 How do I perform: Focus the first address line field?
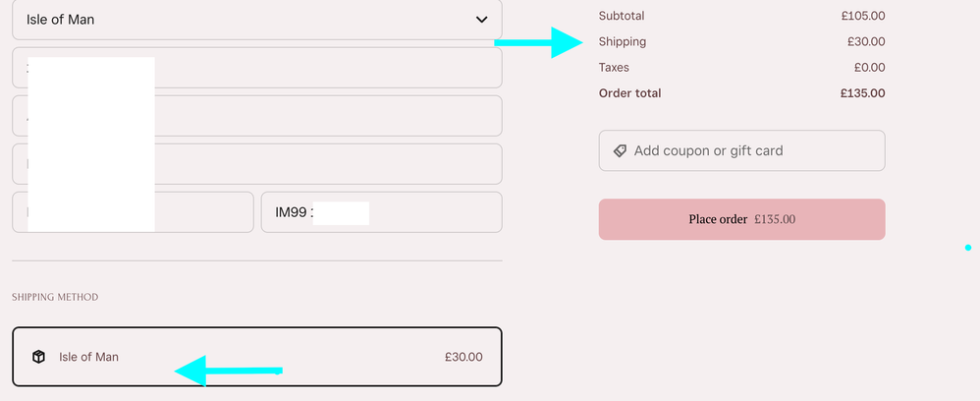click(x=257, y=68)
